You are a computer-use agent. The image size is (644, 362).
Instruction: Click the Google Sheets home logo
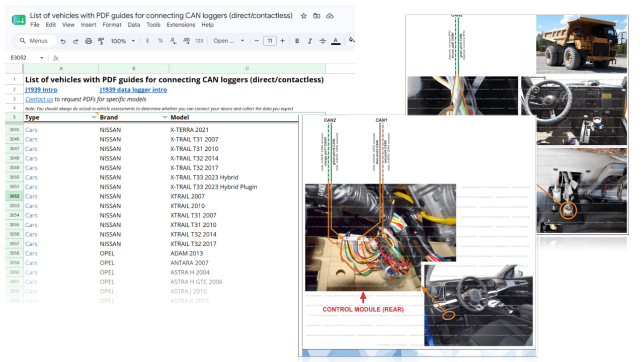[x=19, y=20]
